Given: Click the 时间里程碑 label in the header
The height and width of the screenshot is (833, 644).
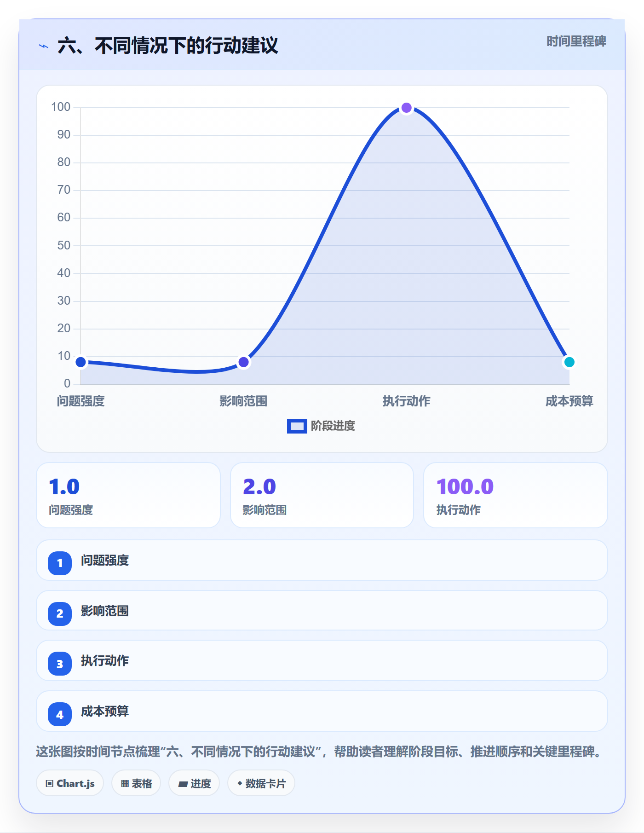Looking at the screenshot, I should (576, 41).
